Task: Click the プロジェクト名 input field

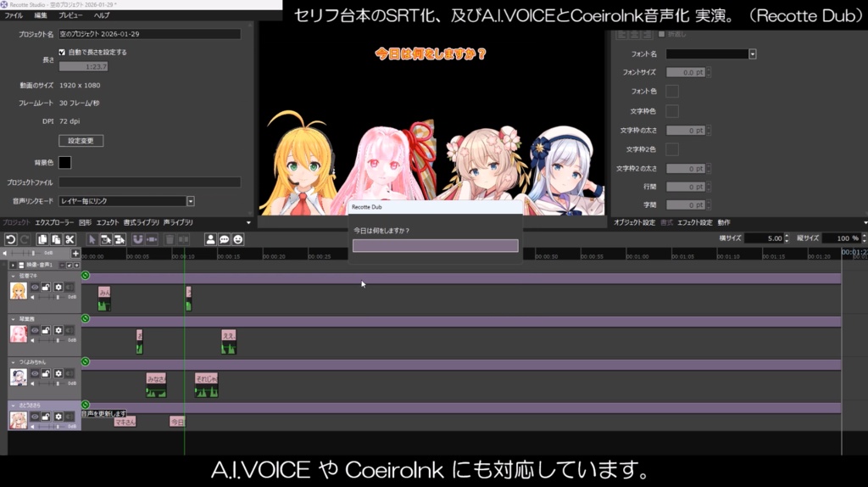Action: coord(149,34)
